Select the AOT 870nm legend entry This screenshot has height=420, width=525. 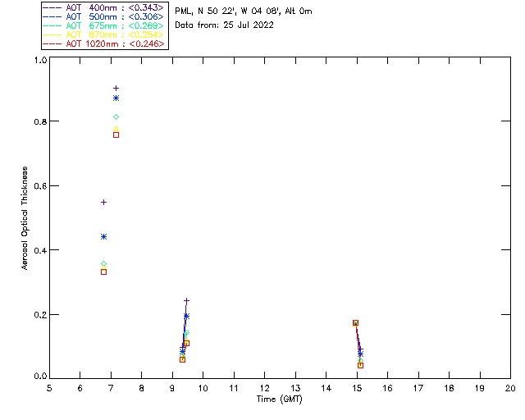(x=104, y=34)
